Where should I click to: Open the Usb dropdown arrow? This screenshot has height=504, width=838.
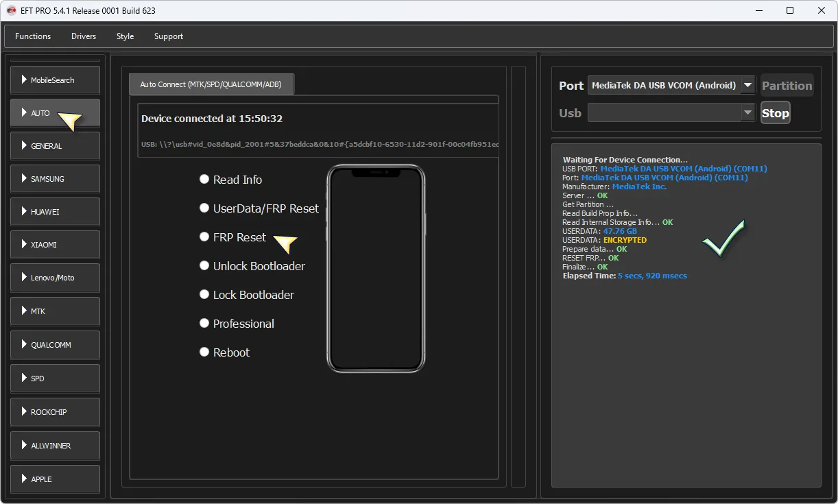coord(747,113)
